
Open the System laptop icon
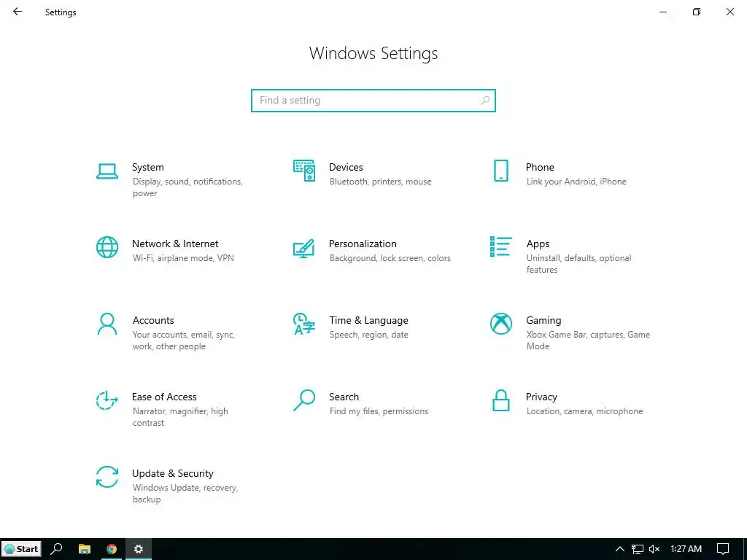107,171
